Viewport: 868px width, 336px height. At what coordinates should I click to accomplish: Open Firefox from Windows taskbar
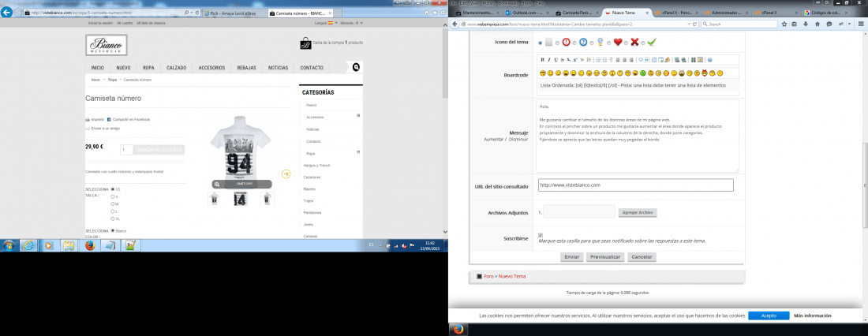(x=90, y=246)
